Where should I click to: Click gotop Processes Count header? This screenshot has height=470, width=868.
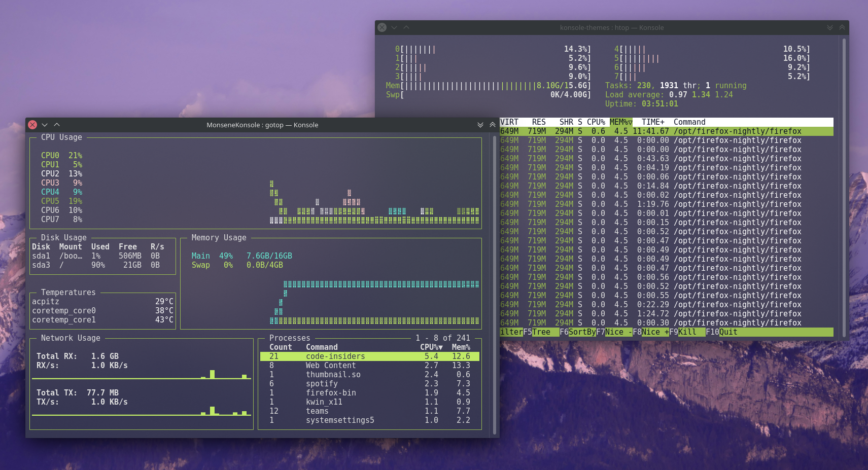click(x=281, y=347)
